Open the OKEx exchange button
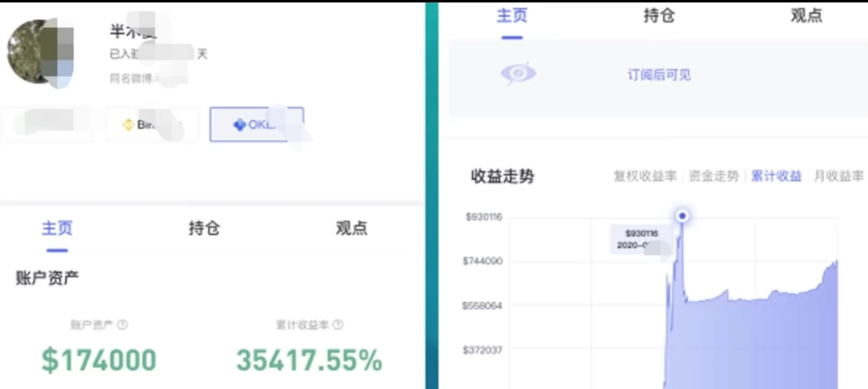This screenshot has height=389, width=868. pyautogui.click(x=256, y=124)
